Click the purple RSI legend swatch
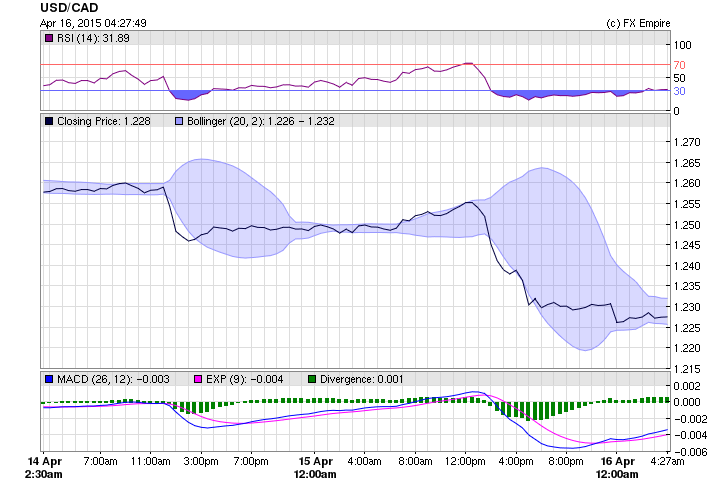 [49, 38]
